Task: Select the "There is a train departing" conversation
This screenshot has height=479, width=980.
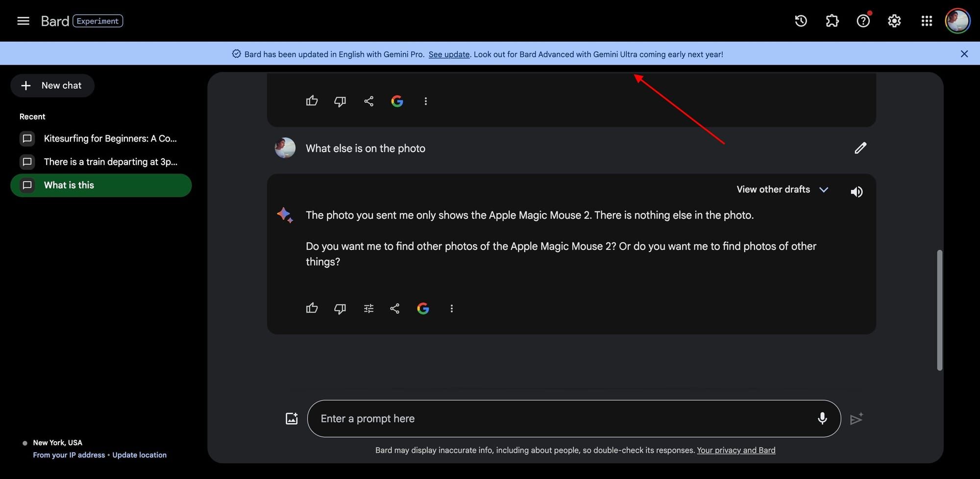Action: 110,162
